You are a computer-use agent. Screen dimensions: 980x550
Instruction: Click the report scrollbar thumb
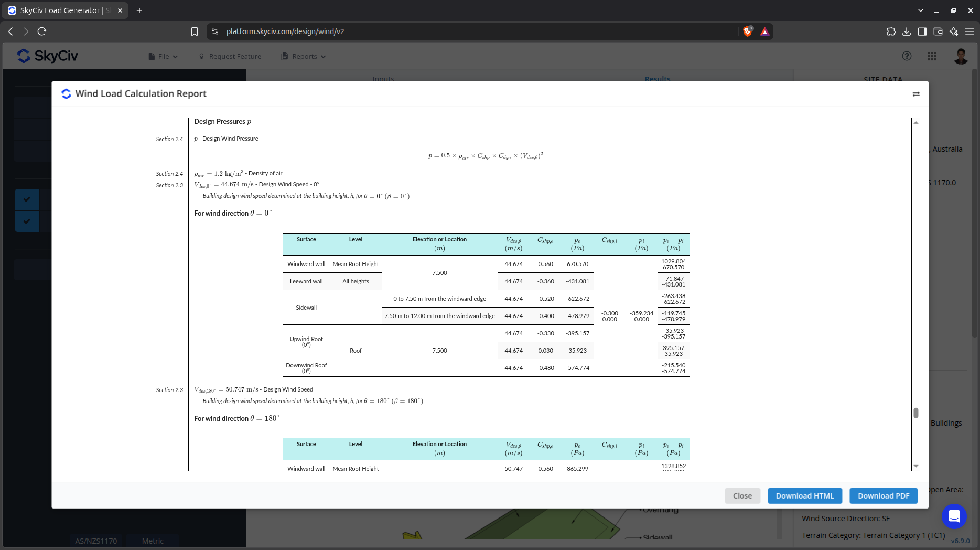point(916,413)
